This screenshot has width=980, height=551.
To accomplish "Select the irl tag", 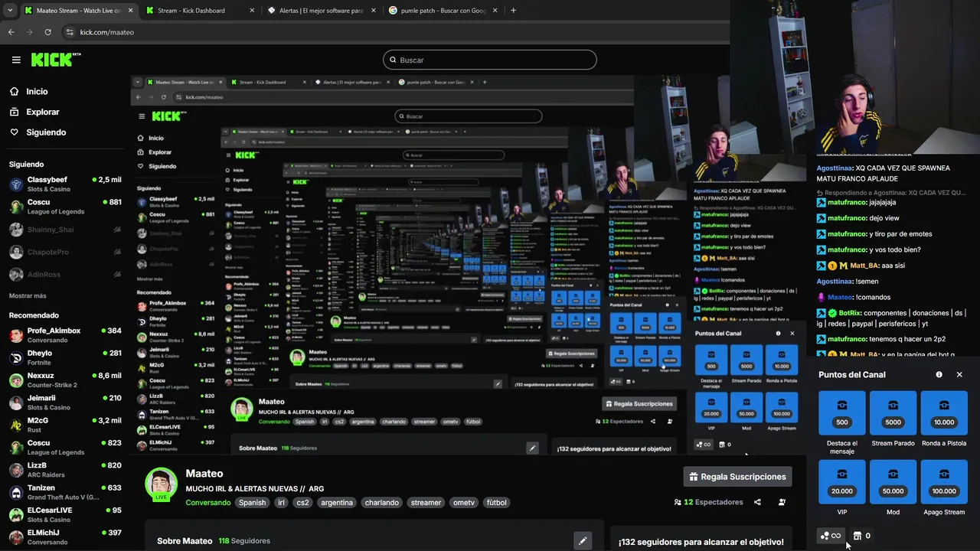I will coord(281,503).
